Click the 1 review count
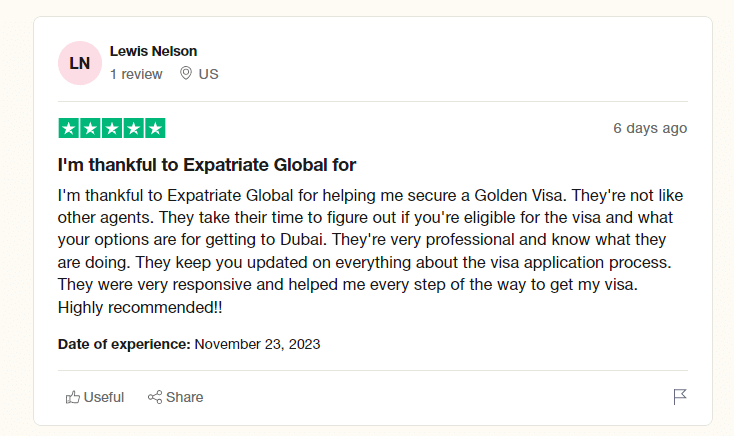This screenshot has width=734, height=436. pos(136,74)
